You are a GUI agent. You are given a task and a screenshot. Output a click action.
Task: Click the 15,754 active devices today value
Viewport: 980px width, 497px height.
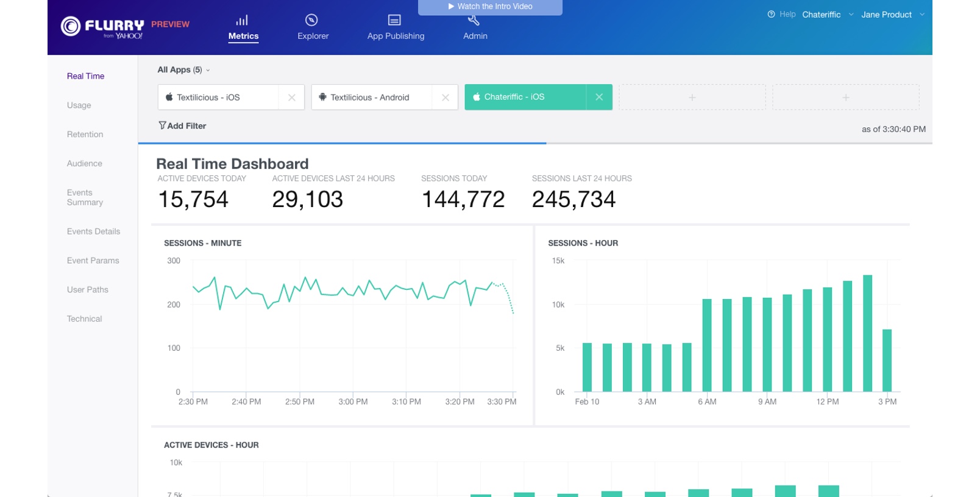[x=193, y=199]
